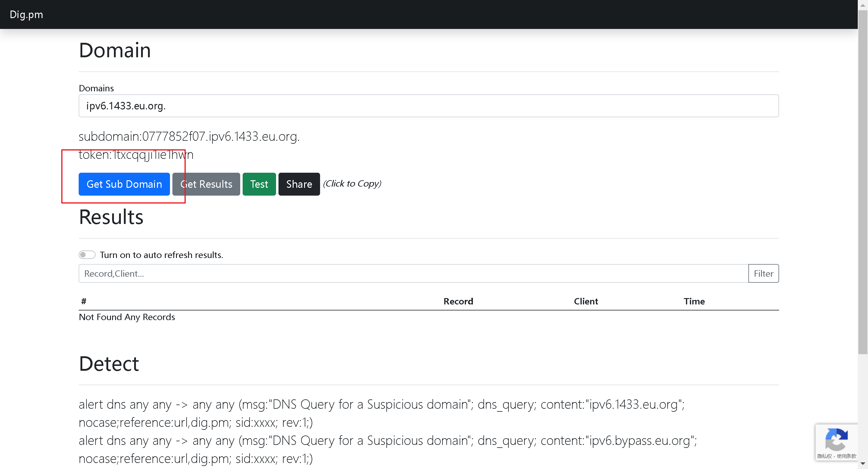Click the subdomain text to copy
The image size is (868, 469).
coord(189,137)
